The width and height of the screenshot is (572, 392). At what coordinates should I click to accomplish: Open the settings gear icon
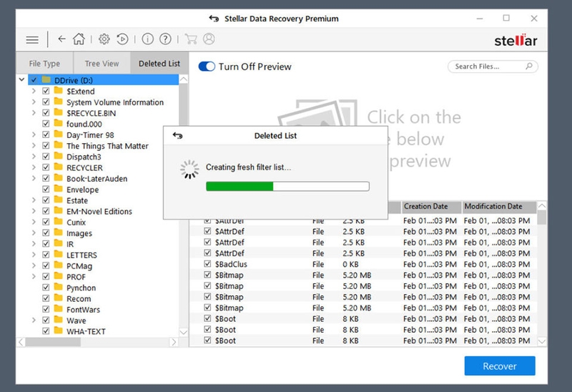pyautogui.click(x=104, y=39)
